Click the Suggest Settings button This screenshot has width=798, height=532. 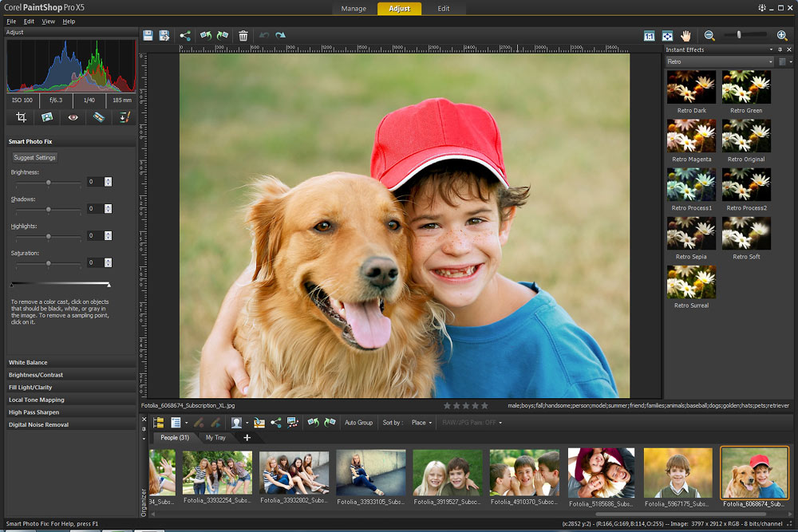34,157
